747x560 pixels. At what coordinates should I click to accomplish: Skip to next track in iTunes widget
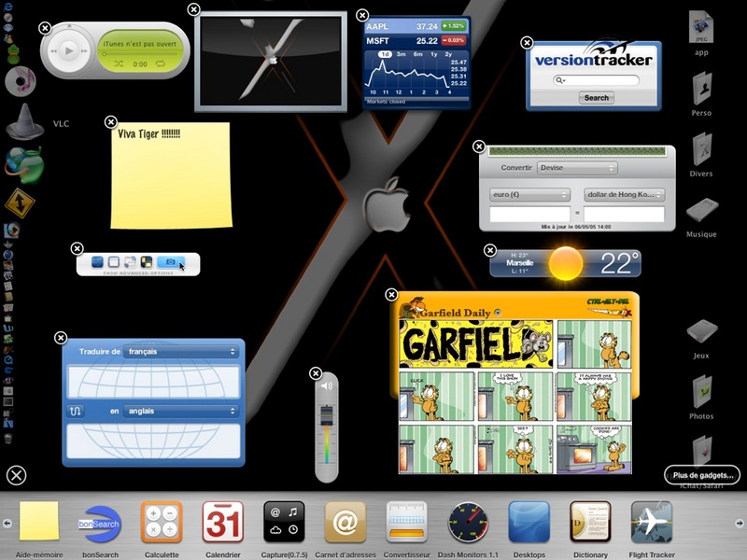click(x=84, y=51)
